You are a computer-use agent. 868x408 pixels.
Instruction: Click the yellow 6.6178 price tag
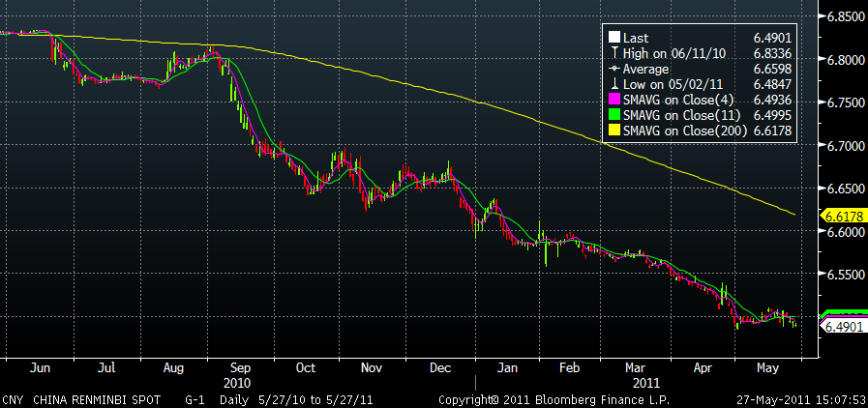pyautogui.click(x=843, y=215)
